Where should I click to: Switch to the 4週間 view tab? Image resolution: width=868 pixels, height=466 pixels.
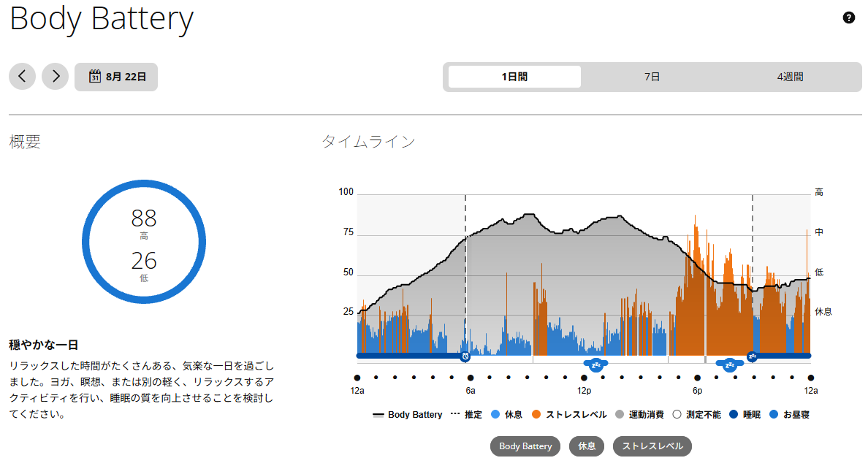(x=790, y=77)
